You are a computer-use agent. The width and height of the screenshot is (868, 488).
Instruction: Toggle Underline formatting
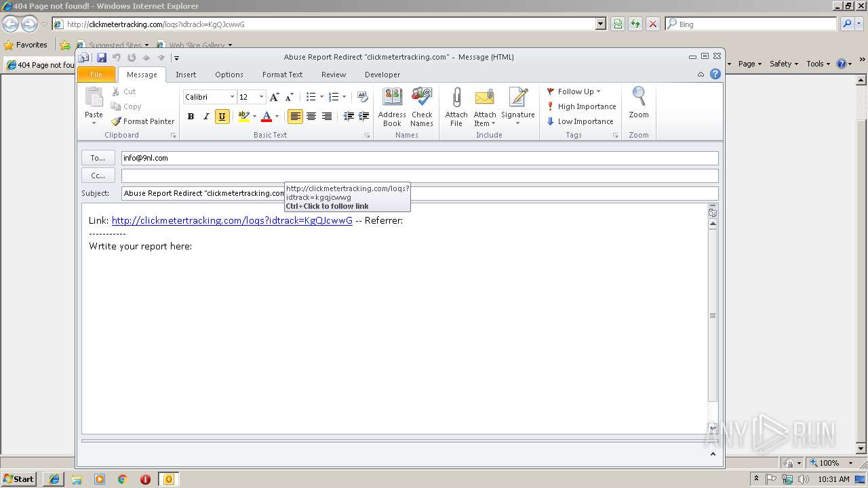222,117
